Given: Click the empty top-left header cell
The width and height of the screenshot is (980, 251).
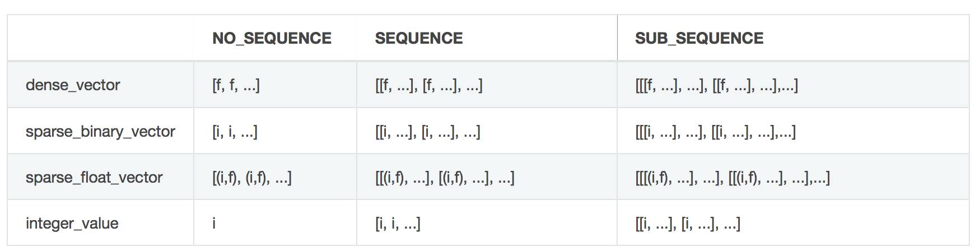Looking at the screenshot, I should coord(101,38).
